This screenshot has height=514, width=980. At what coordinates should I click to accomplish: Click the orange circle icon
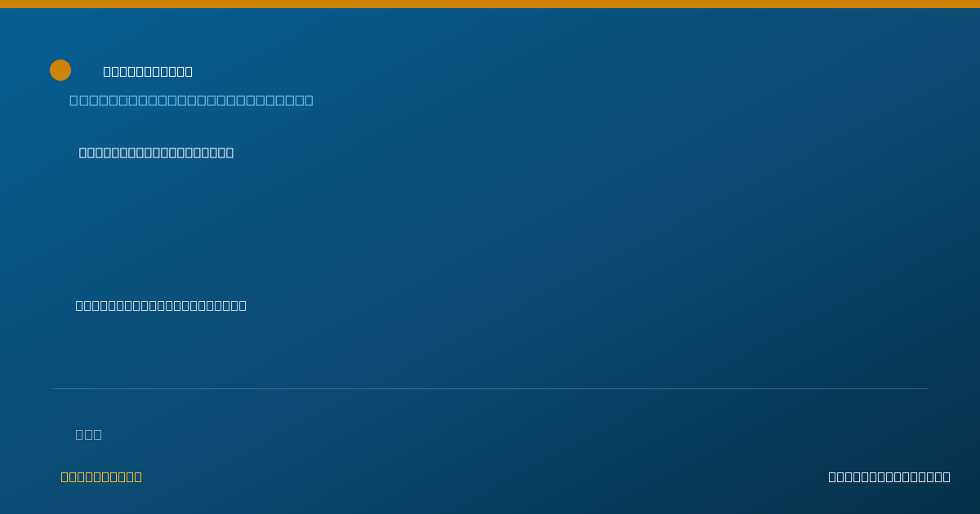(60, 70)
